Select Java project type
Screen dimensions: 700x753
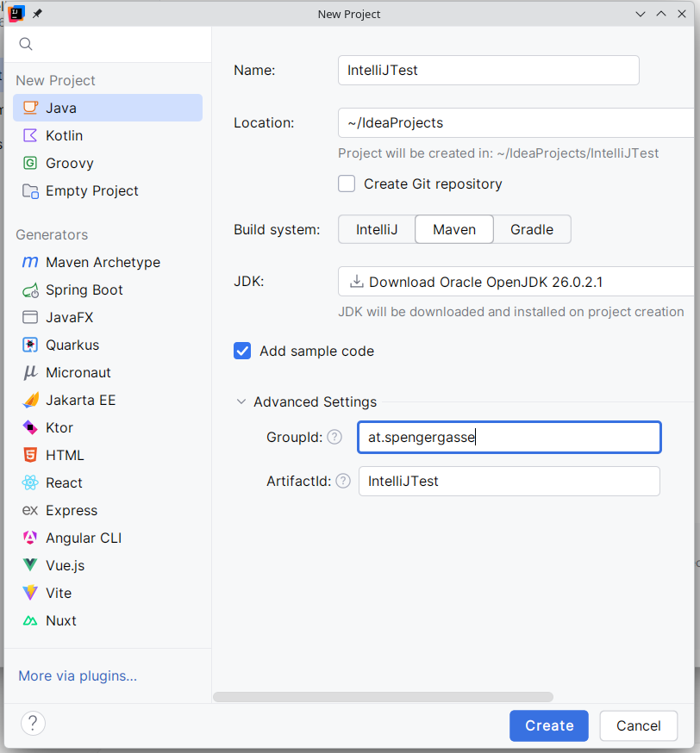[108, 108]
